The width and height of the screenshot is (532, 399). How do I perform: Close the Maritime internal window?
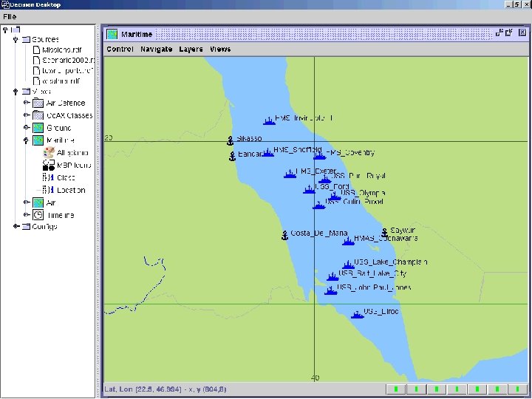[x=522, y=33]
